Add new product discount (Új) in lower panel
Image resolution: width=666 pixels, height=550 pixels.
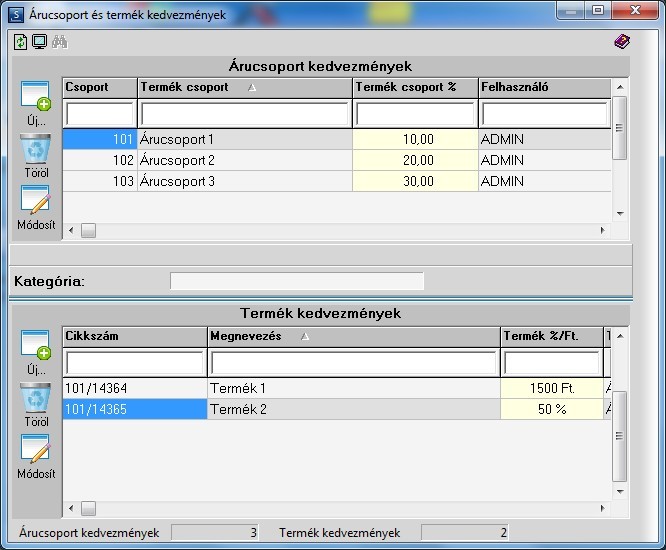(36, 352)
